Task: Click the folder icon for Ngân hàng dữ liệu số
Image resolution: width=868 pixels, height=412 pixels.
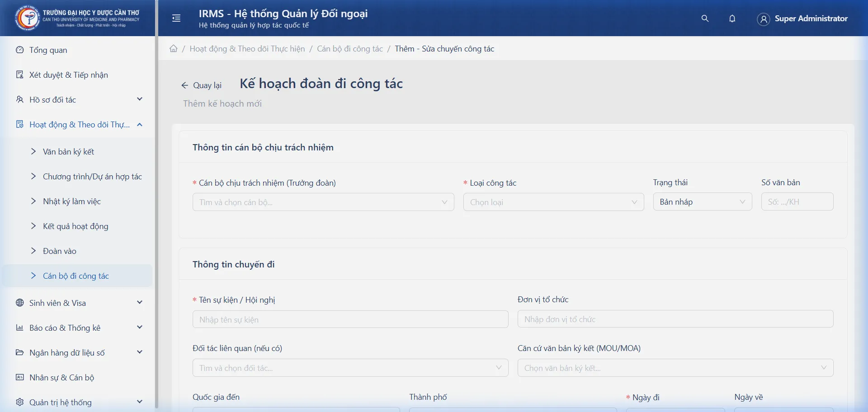Action: 19,352
